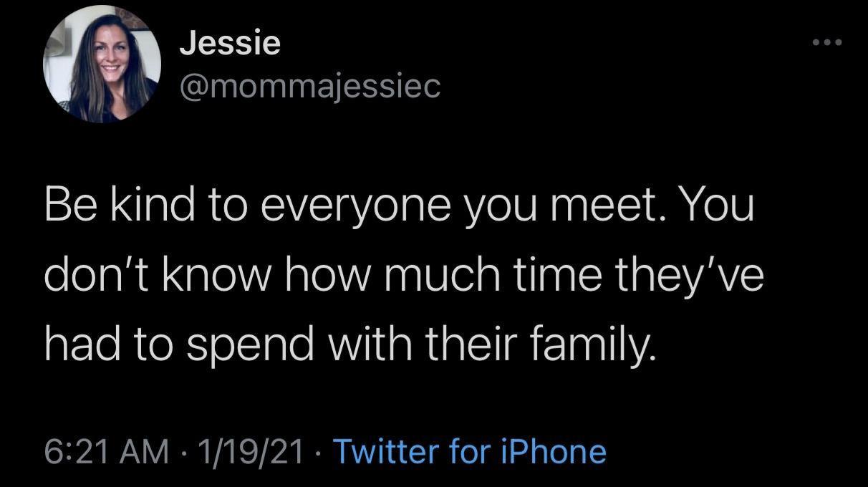Open the three-dot more options menu
The image size is (868, 487).
[828, 44]
